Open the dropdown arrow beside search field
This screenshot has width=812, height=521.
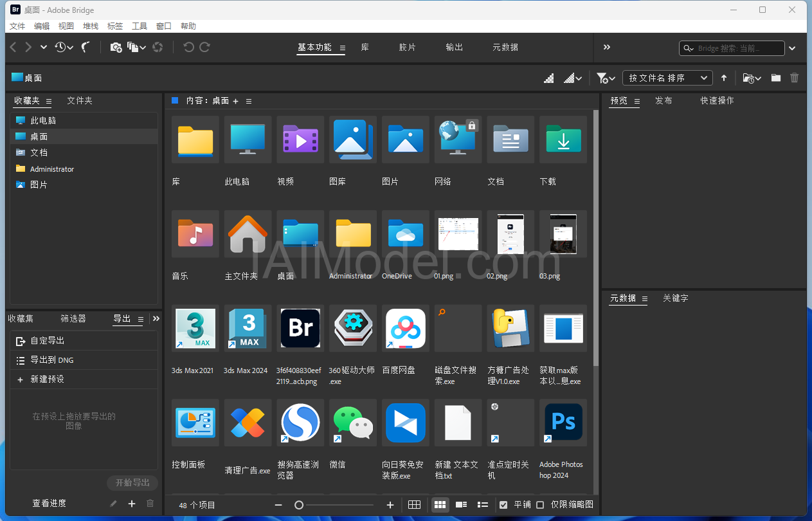(x=793, y=48)
